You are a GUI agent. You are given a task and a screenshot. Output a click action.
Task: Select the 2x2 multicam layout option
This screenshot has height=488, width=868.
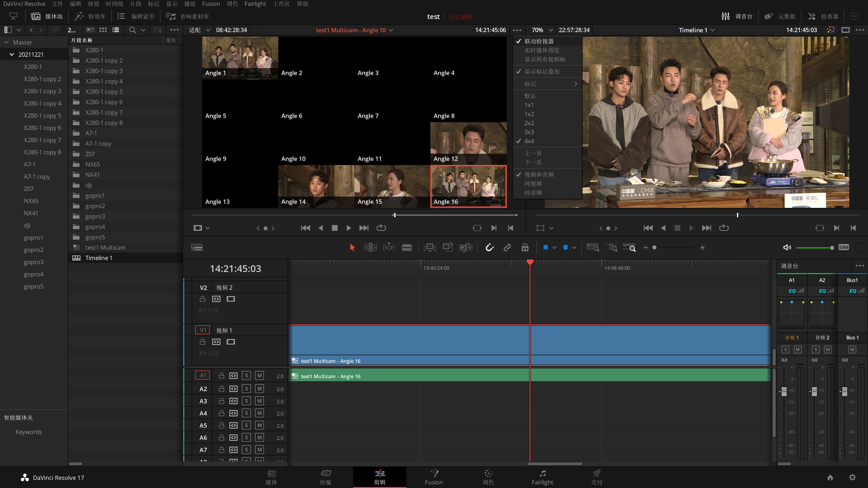(547, 123)
